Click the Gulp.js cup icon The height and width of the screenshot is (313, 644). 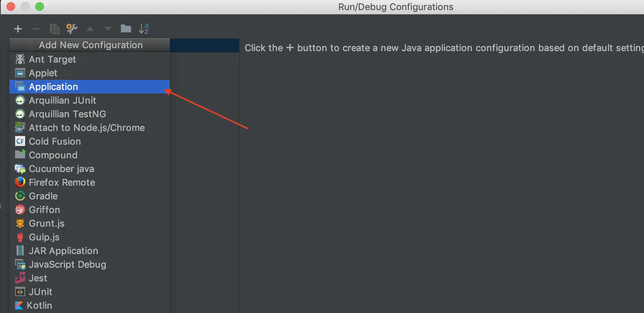coord(20,237)
